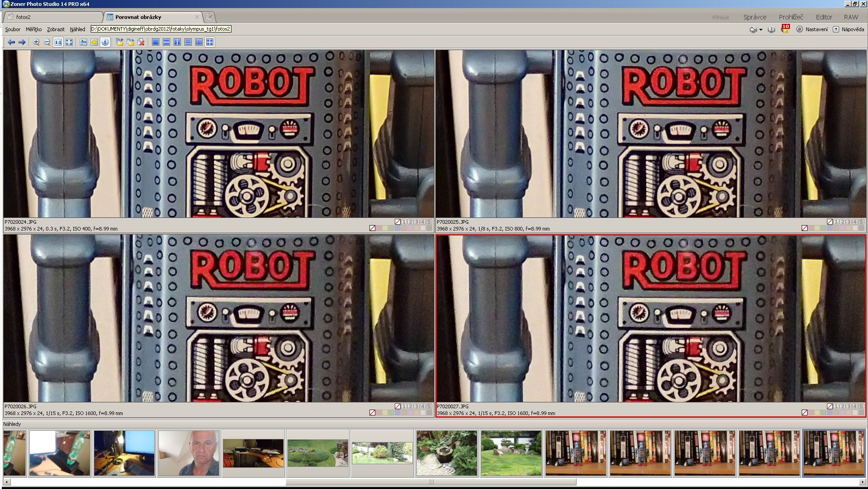Viewport: 868px width, 489px height.
Task: Select the elderly man portrait thumbnail
Action: 189,453
